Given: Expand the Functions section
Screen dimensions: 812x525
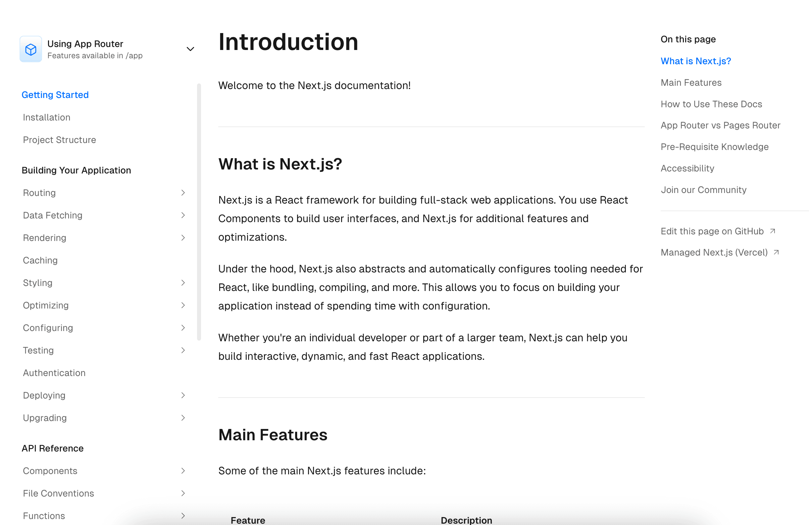Looking at the screenshot, I should 184,515.
